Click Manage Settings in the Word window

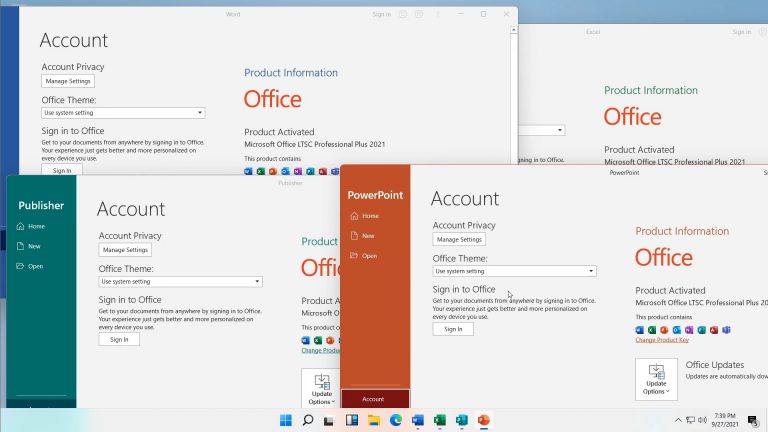(x=68, y=81)
